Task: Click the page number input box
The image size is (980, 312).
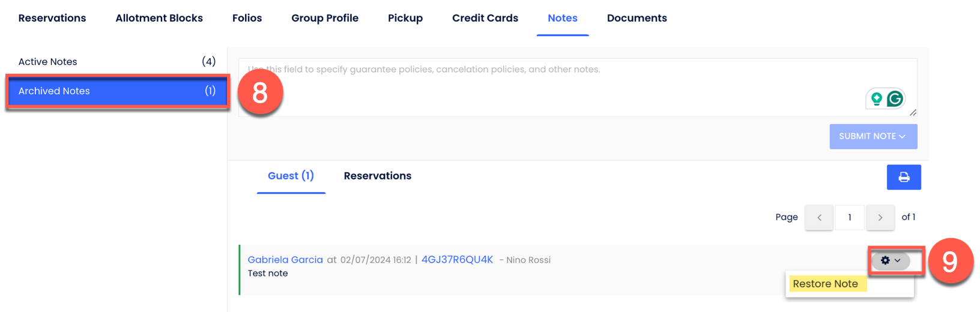Action: [x=850, y=217]
